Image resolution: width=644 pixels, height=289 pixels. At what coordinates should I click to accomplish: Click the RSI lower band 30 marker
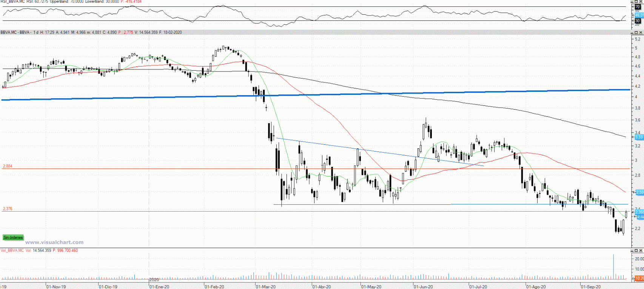pos(638,21)
